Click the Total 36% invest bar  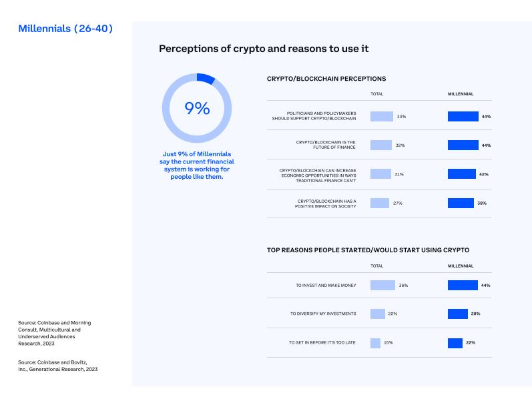(x=382, y=285)
